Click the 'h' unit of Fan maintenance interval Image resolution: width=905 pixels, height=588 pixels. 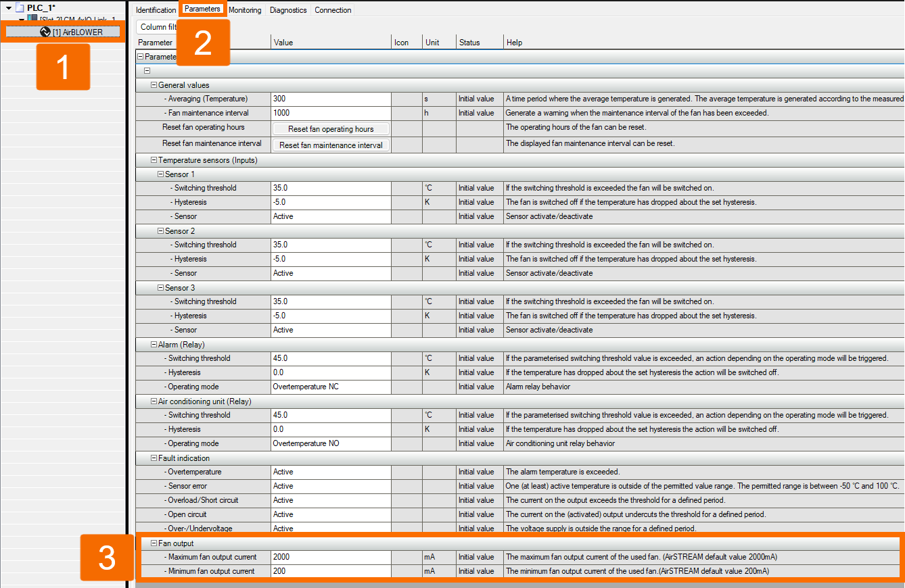click(x=427, y=113)
